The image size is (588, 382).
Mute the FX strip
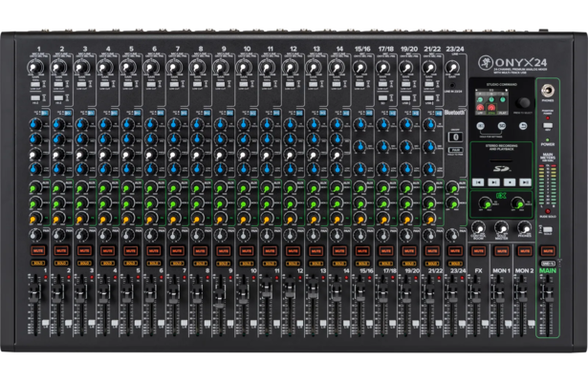coord(478,250)
